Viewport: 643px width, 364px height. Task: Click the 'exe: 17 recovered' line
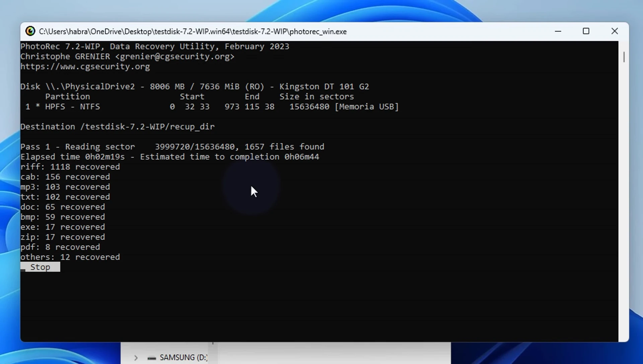click(63, 227)
